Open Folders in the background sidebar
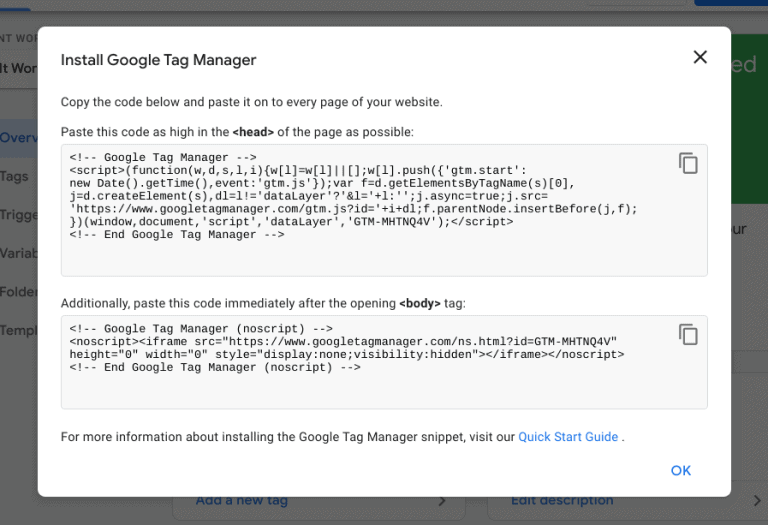 [19, 292]
